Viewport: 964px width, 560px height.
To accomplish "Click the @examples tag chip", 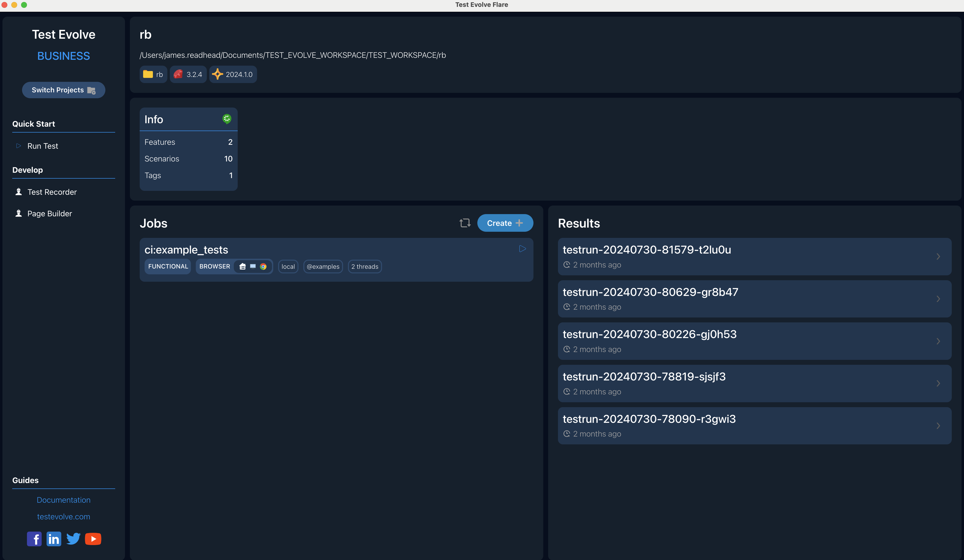I will pos(323,267).
